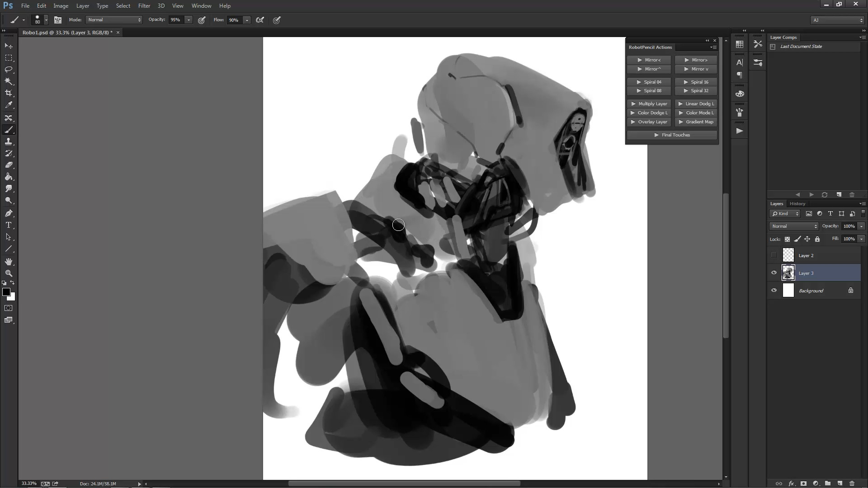Select the Clone Stamp tool
Image resolution: width=868 pixels, height=488 pixels.
tap(9, 141)
